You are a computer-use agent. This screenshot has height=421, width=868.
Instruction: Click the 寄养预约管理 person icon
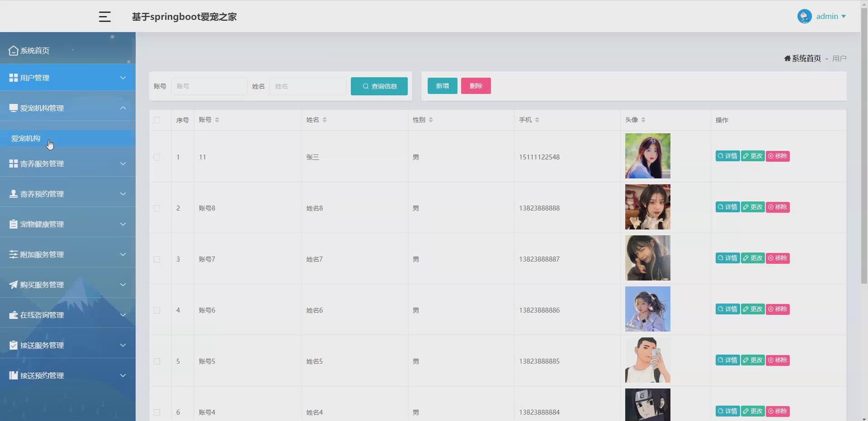(14, 194)
